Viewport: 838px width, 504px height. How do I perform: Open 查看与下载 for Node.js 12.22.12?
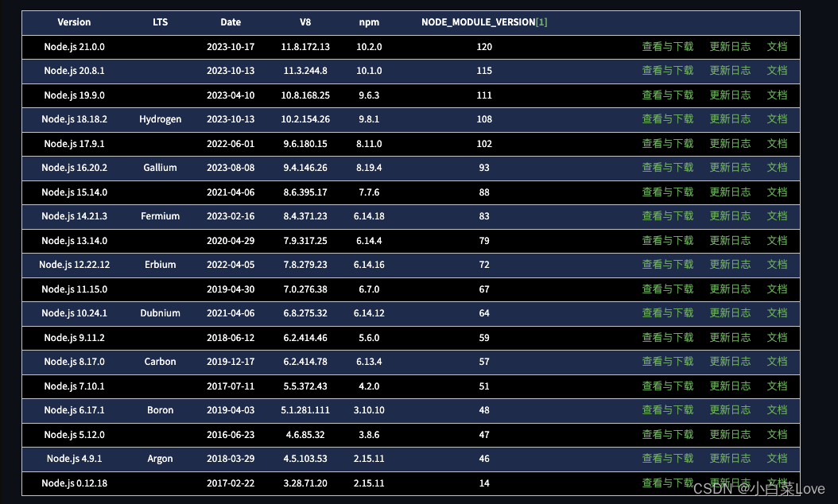coord(668,265)
